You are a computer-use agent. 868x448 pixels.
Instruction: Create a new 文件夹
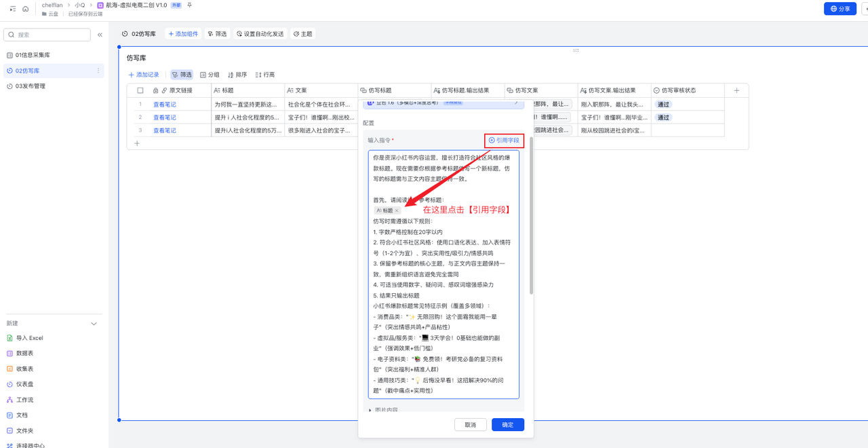(x=20, y=431)
